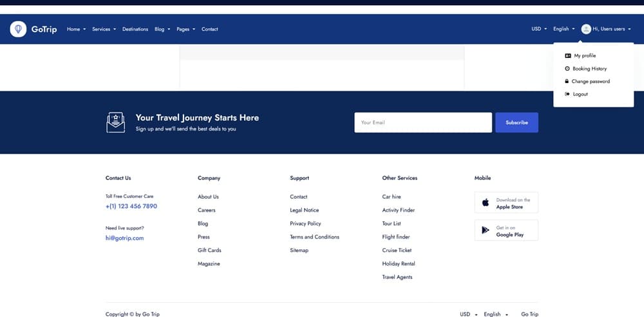Open the Privacy Policy footer link
The height and width of the screenshot is (317, 644).
pos(305,224)
